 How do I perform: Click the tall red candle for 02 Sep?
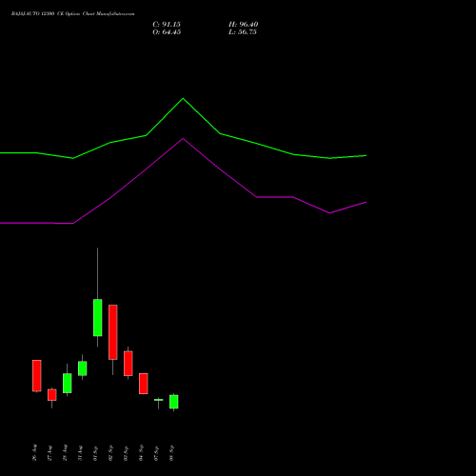113,332
